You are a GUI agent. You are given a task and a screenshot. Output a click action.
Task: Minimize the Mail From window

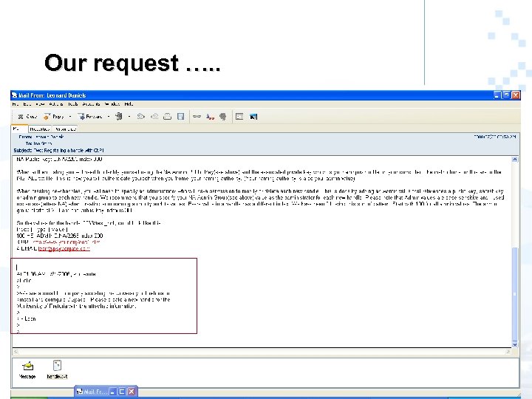[x=497, y=95]
